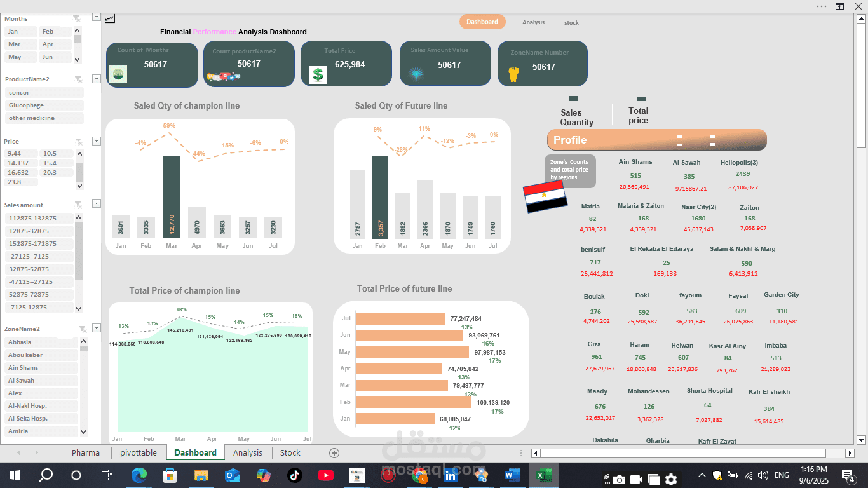Click down arrow of Sales amount slicer scrollbar
The image size is (868, 488).
coord(79,308)
